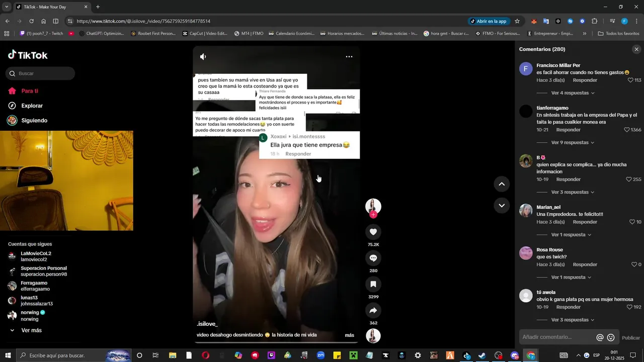Click the TikTok logo

[x=28, y=55]
